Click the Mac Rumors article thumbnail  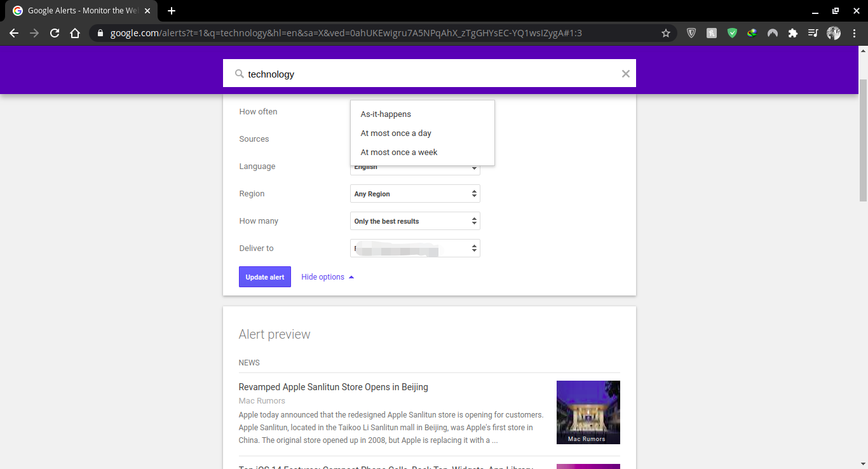pos(588,412)
